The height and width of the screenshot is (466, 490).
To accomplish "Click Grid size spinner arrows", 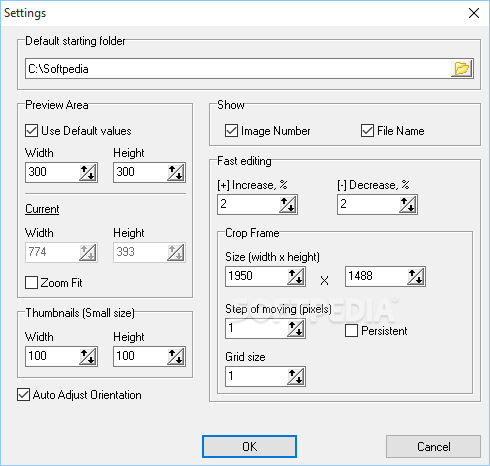I will point(296,376).
